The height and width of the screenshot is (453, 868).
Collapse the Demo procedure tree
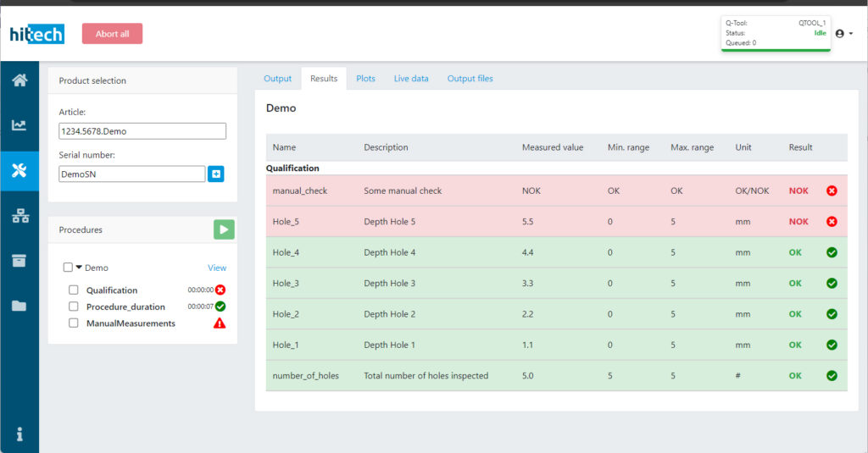(80, 268)
